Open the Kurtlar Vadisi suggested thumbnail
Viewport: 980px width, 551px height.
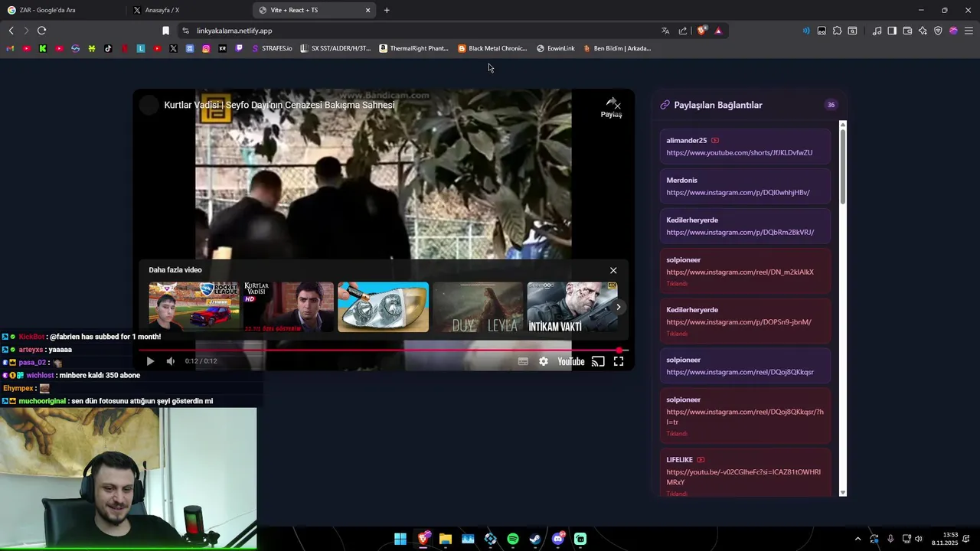tap(289, 307)
